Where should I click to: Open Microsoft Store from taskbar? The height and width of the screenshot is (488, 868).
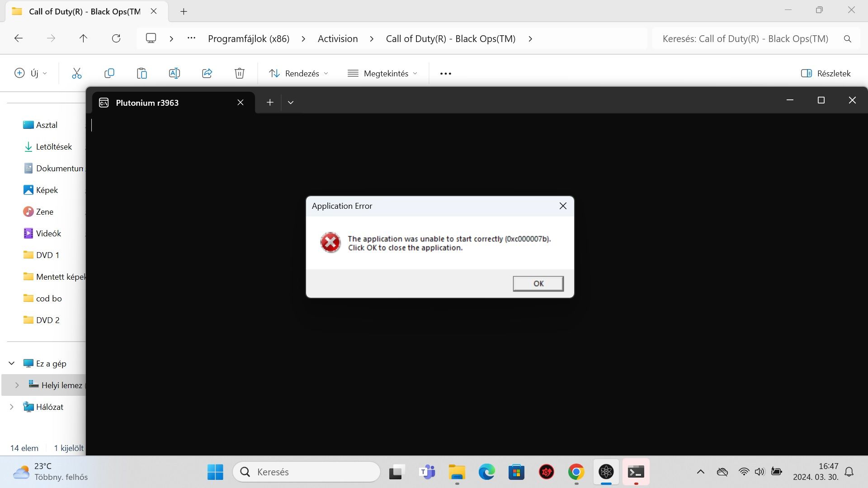pyautogui.click(x=516, y=472)
